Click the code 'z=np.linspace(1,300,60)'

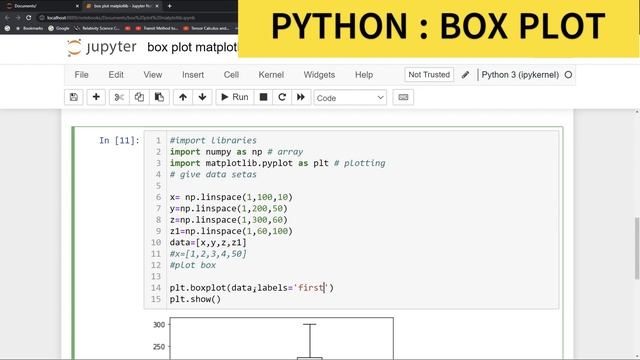[229, 220]
